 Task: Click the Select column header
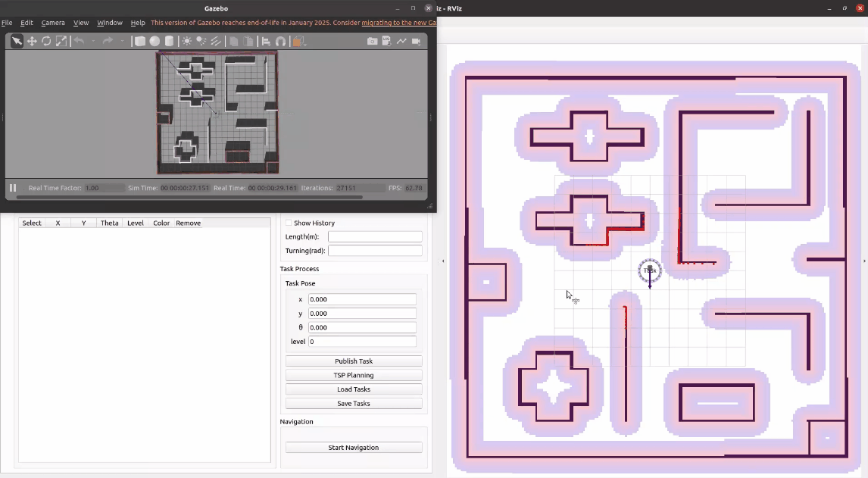(32, 223)
